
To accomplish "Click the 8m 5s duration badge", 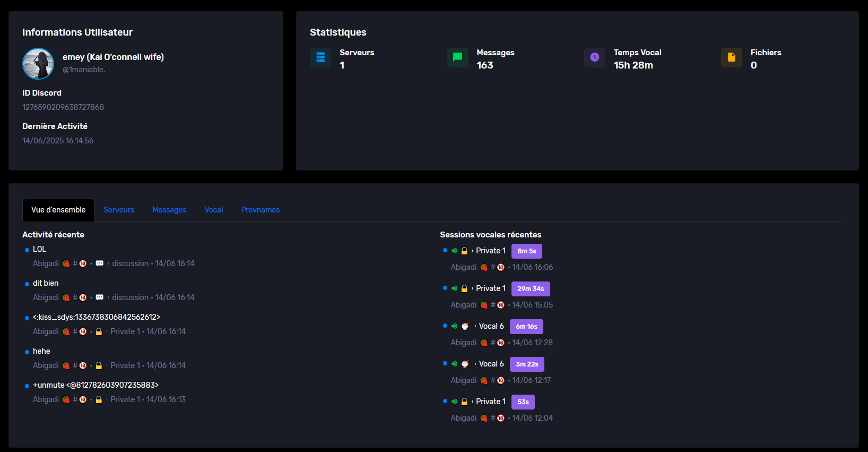I will tap(526, 251).
